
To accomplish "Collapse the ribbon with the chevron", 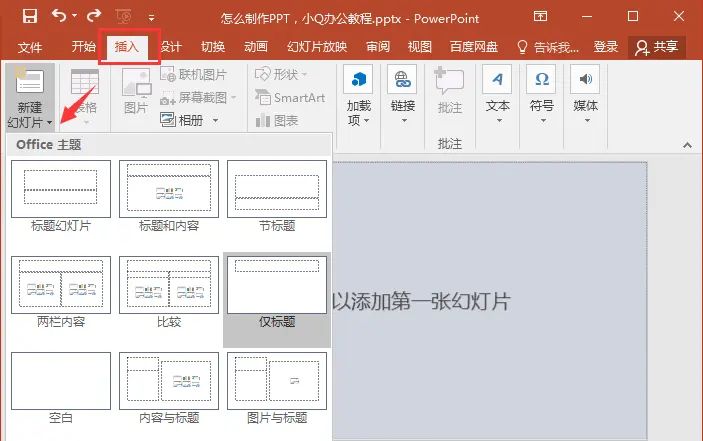I will (x=687, y=145).
